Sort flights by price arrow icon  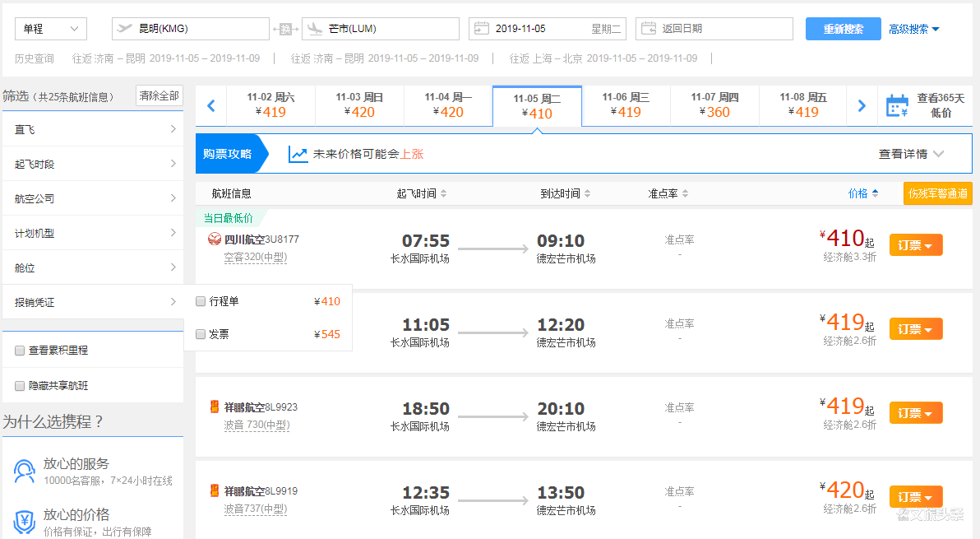[x=875, y=194]
